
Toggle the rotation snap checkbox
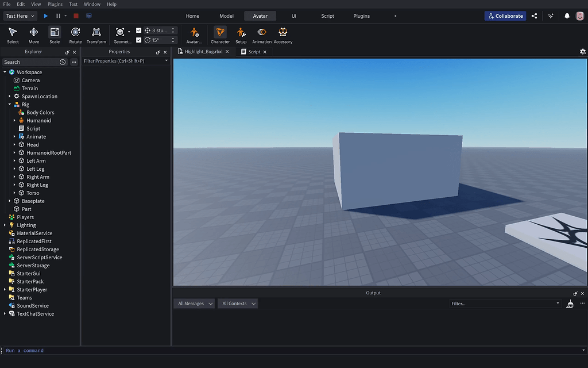point(139,40)
